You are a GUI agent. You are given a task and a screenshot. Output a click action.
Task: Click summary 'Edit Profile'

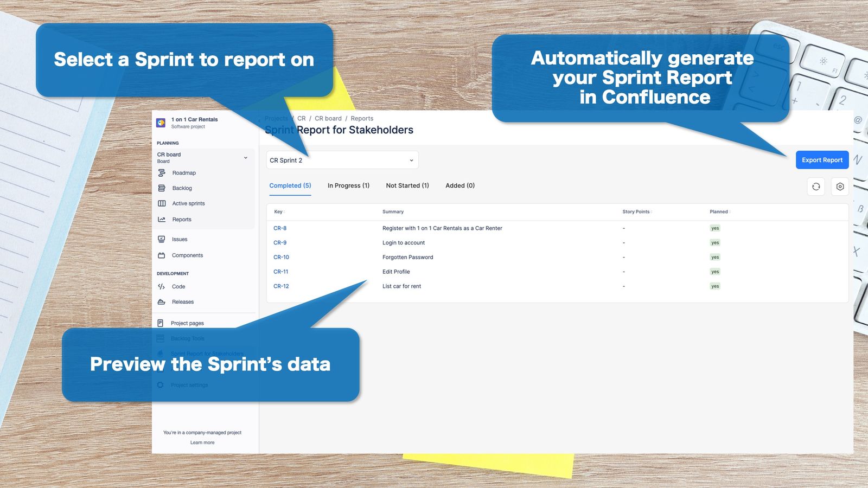[x=396, y=272]
